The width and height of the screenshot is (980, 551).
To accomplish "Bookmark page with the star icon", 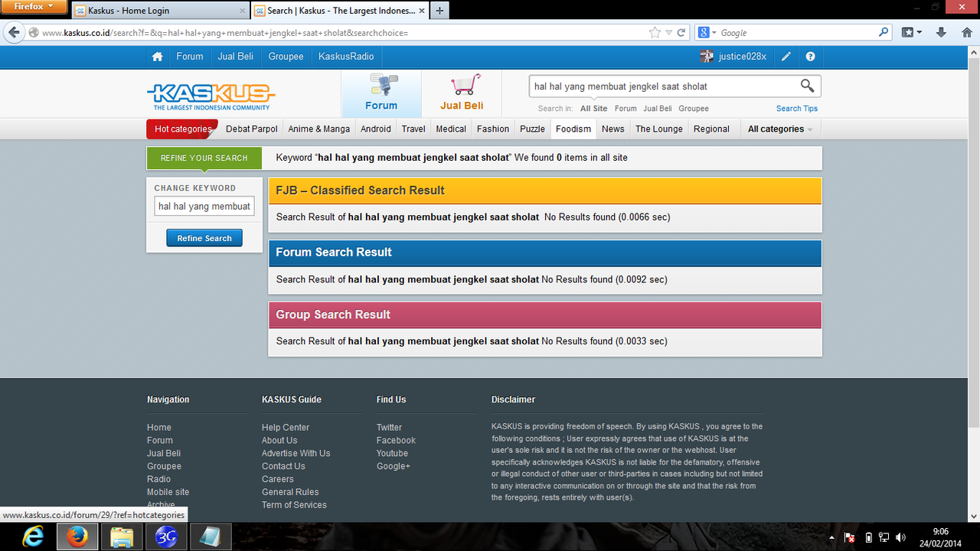I will point(655,33).
